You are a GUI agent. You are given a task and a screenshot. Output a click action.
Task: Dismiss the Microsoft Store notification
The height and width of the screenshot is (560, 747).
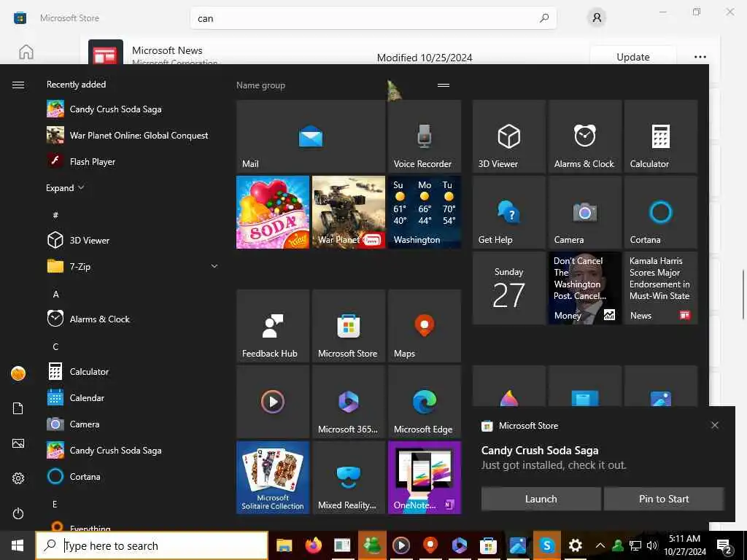pos(715,425)
